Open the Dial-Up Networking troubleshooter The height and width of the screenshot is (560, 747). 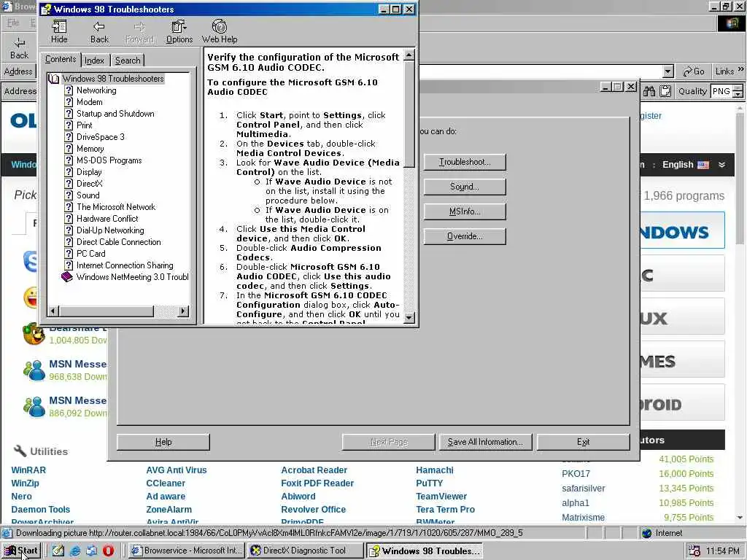tap(111, 230)
